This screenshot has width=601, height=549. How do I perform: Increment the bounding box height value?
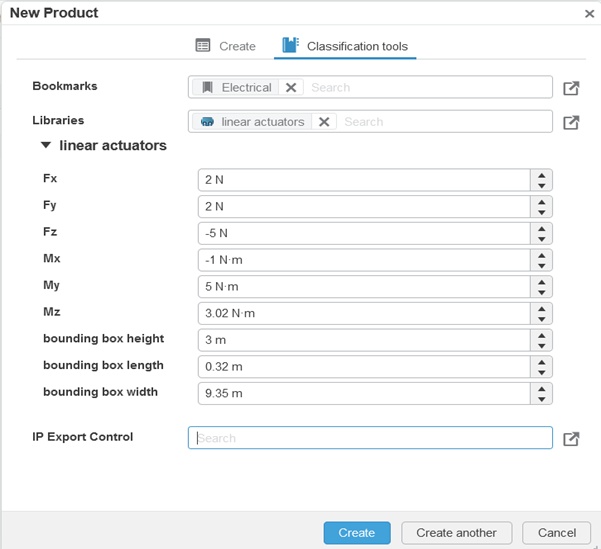click(541, 335)
